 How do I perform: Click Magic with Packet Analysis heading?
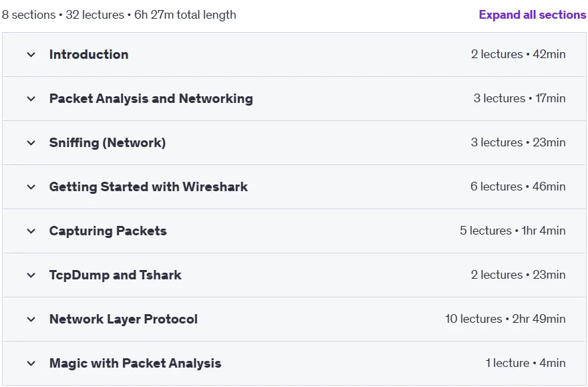136,364
